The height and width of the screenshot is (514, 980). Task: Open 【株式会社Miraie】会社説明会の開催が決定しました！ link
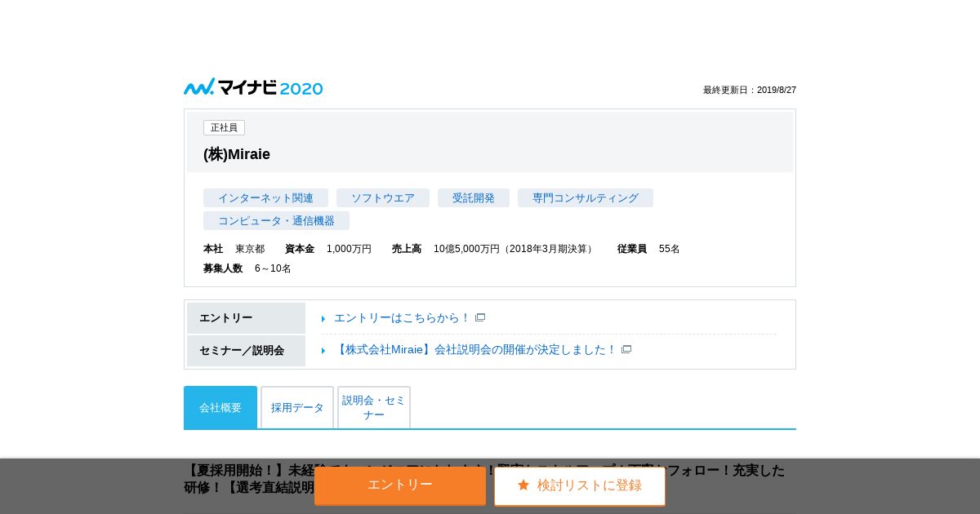click(x=475, y=350)
